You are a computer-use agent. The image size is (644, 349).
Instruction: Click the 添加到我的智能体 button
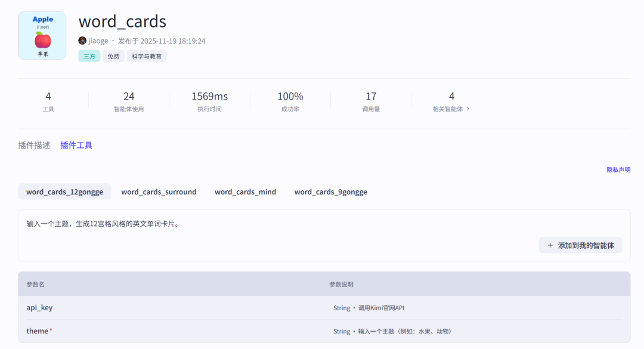coord(580,245)
